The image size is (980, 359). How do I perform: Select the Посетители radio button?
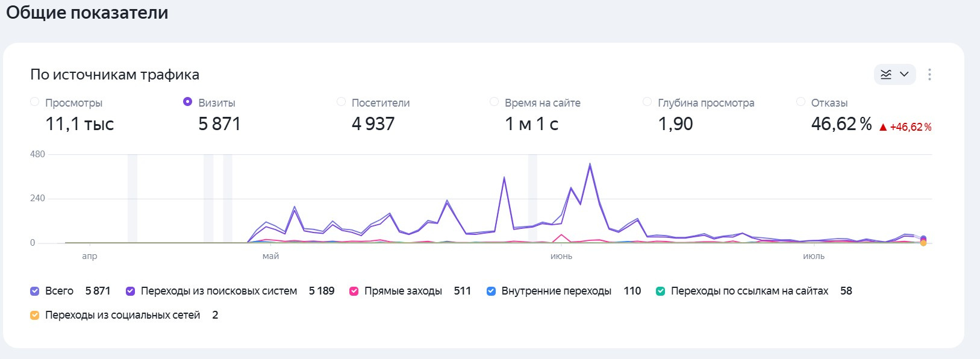342,102
